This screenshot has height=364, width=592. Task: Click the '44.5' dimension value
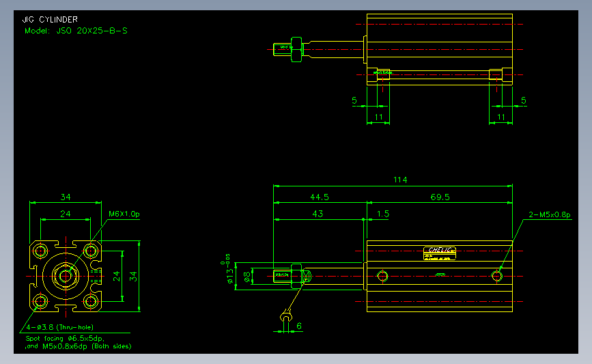[320, 197]
